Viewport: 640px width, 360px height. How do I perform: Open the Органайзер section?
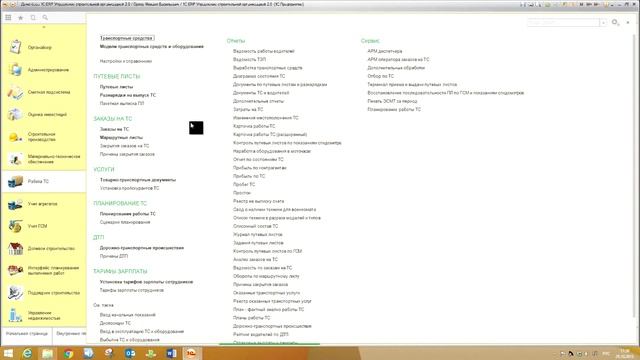click(x=43, y=47)
